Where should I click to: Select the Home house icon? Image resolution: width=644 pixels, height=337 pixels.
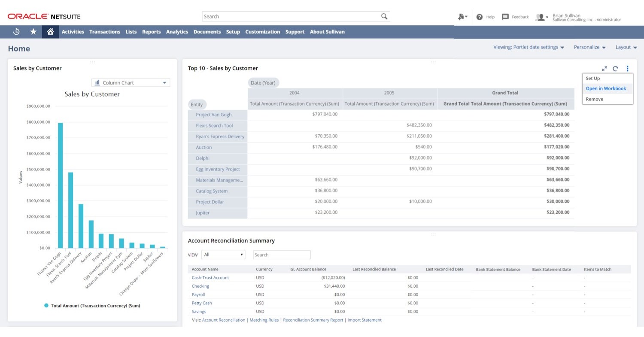pyautogui.click(x=50, y=31)
